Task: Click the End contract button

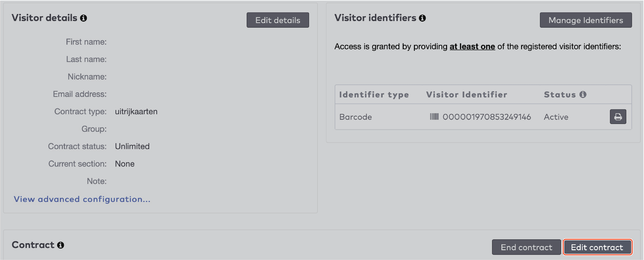Action: [526, 247]
